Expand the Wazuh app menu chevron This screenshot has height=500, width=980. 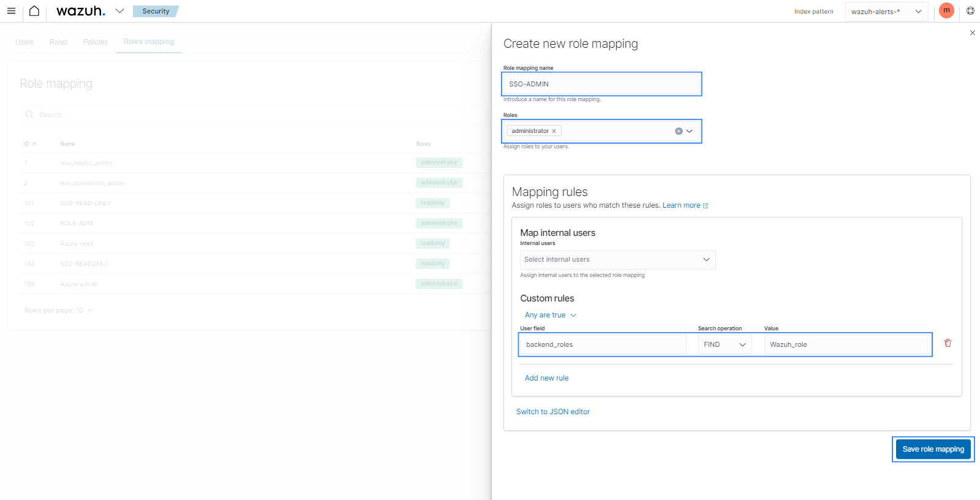pyautogui.click(x=119, y=11)
